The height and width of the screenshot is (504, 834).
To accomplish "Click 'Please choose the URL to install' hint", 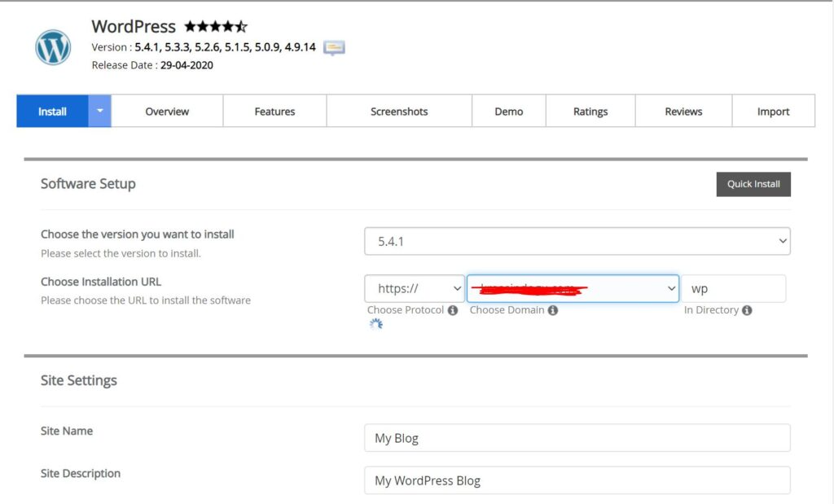I will pos(146,300).
